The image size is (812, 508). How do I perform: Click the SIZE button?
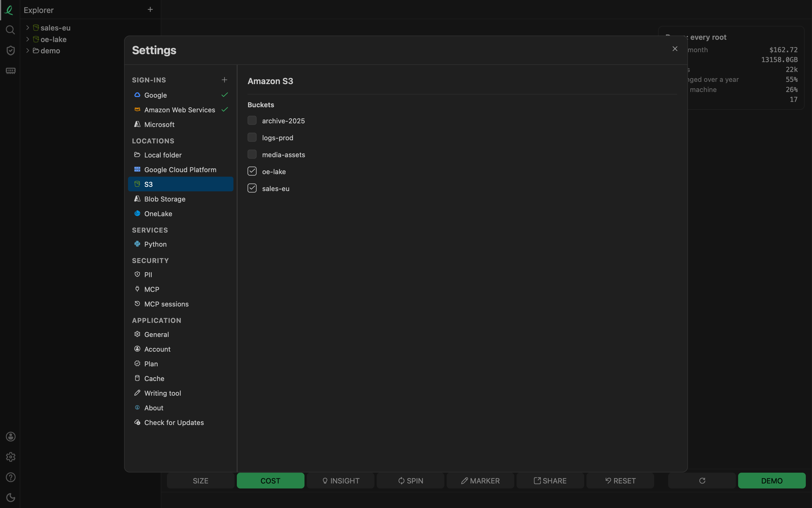click(201, 480)
